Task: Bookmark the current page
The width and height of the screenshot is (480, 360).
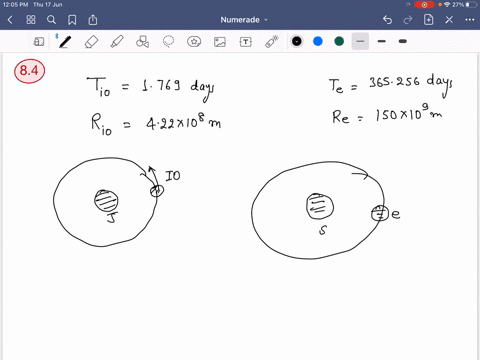Action: coord(72,20)
